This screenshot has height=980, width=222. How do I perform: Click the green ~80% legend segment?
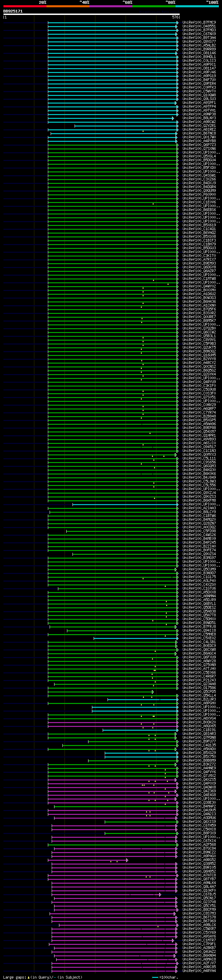click(x=154, y=6)
